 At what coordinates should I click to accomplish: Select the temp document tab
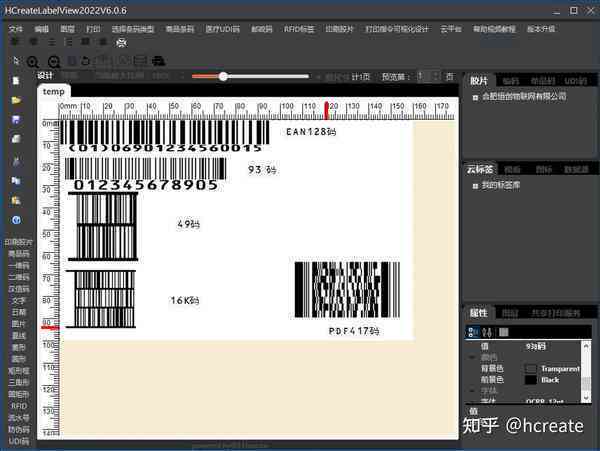coord(54,91)
